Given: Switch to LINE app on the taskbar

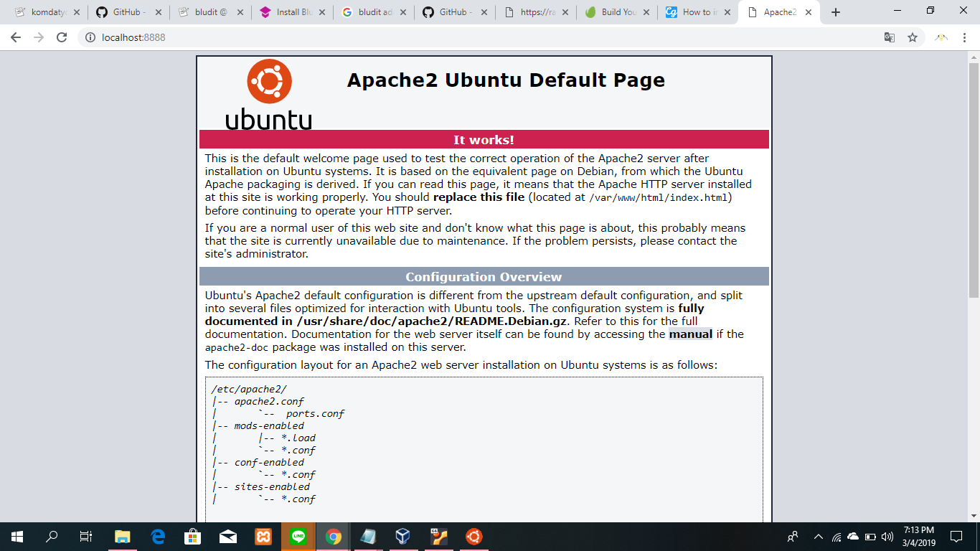Looking at the screenshot, I should pyautogui.click(x=298, y=537).
